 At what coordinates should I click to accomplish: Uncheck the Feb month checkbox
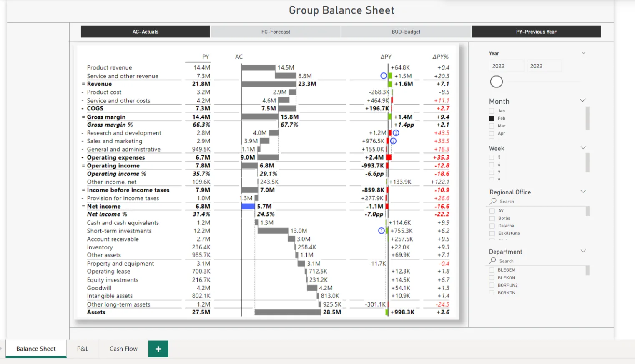(492, 118)
